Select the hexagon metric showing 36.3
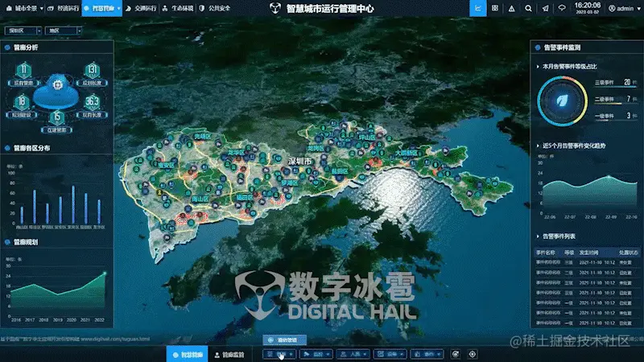Viewport: 644px width, 362px height. coord(92,102)
